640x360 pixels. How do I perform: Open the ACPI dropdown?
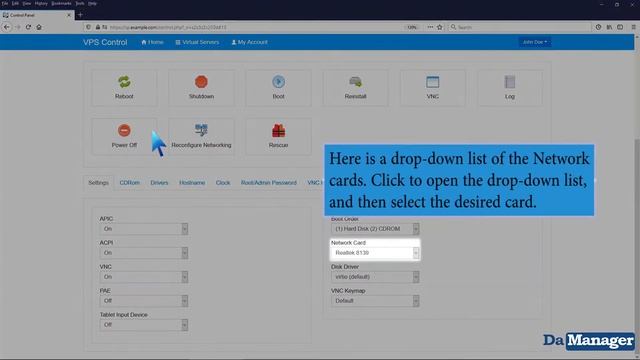[x=144, y=253]
